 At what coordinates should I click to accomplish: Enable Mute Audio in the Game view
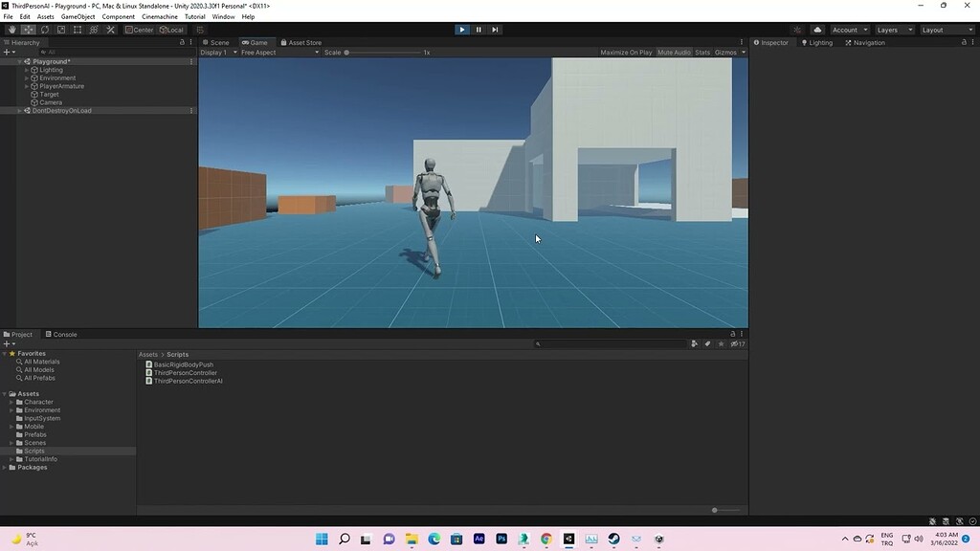[x=675, y=52]
